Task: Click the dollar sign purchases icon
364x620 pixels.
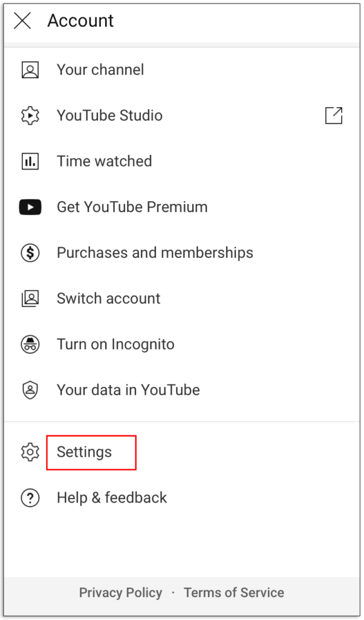Action: (x=30, y=252)
